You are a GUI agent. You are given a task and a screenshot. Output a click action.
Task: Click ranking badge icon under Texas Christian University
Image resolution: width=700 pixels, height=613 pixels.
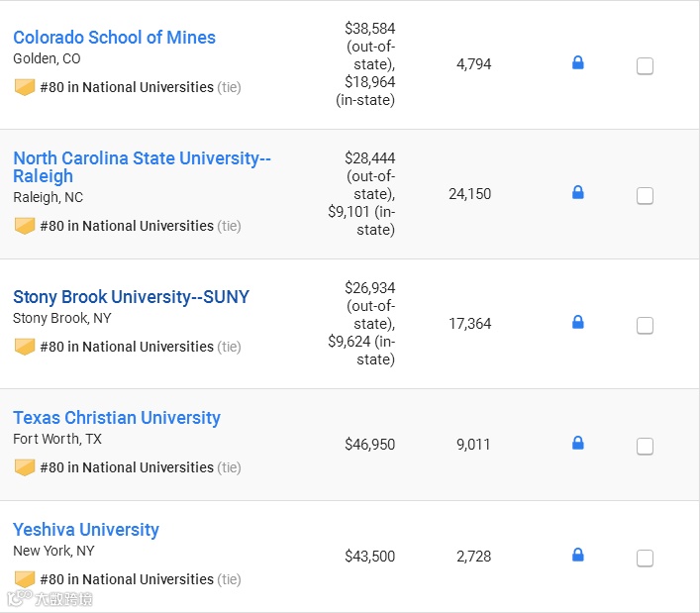pyautogui.click(x=25, y=467)
